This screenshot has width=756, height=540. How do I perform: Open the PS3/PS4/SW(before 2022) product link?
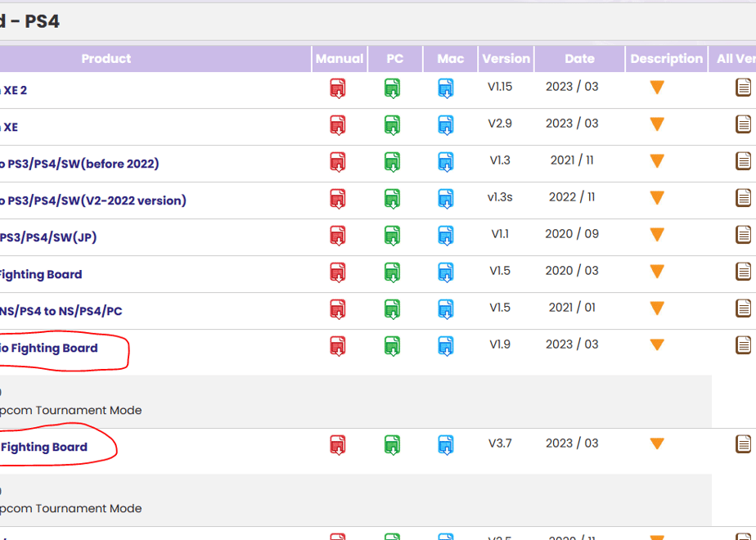[79, 164]
